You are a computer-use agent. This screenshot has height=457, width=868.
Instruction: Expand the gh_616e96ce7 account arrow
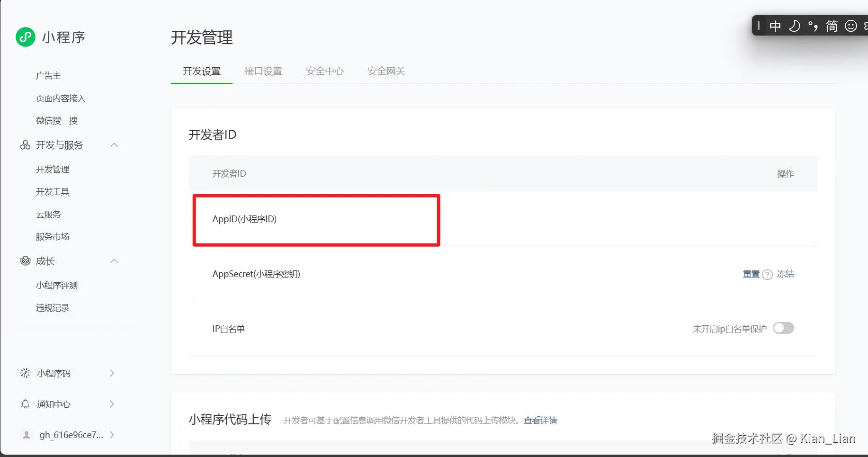pyautogui.click(x=112, y=435)
